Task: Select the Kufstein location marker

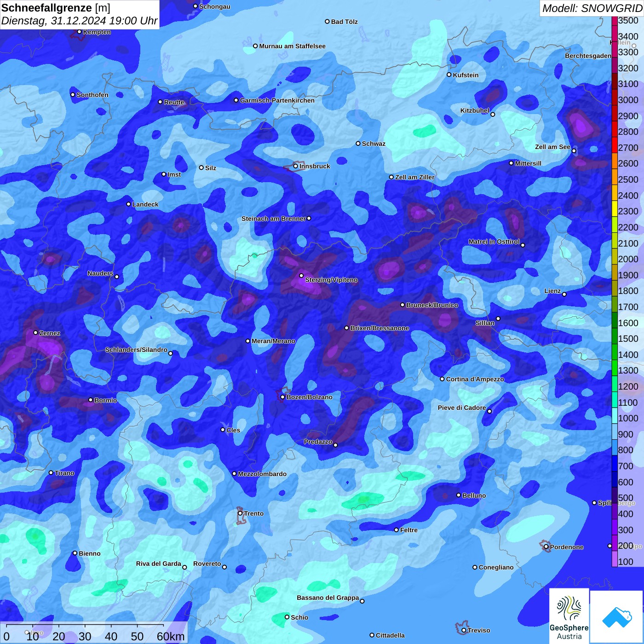Action: (449, 75)
